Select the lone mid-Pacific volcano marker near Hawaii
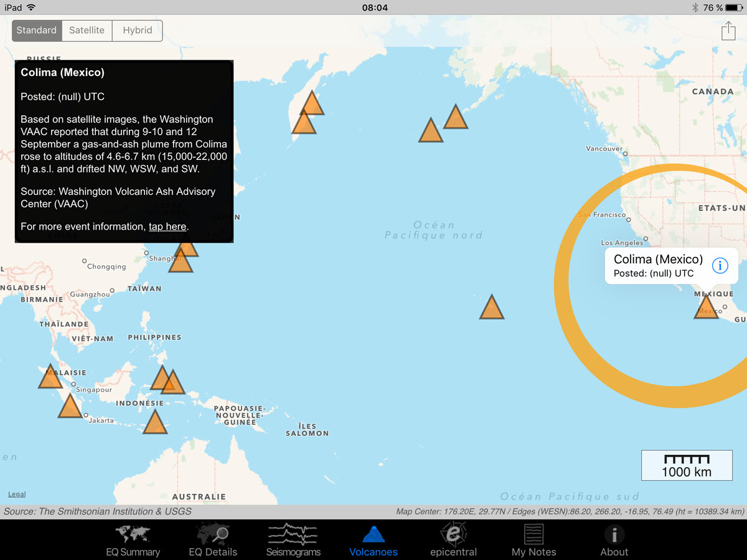 click(492, 307)
